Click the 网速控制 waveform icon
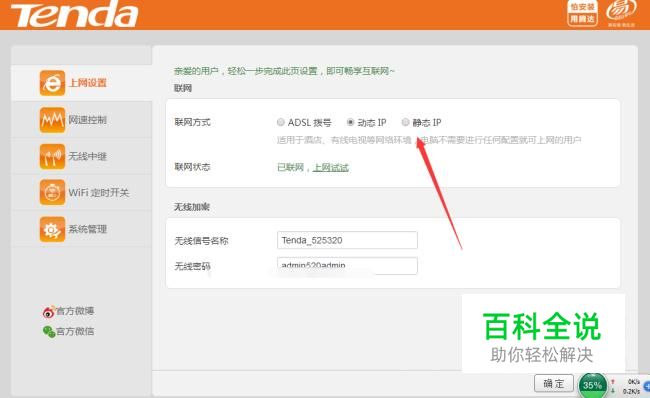Screen dimensions: 650x398 [52, 120]
